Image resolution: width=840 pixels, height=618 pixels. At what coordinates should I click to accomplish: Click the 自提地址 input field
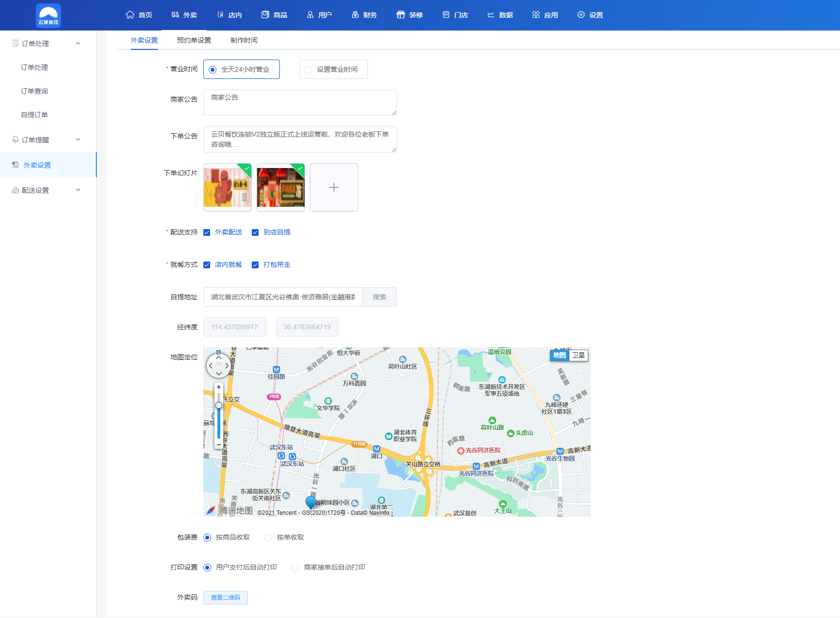283,297
